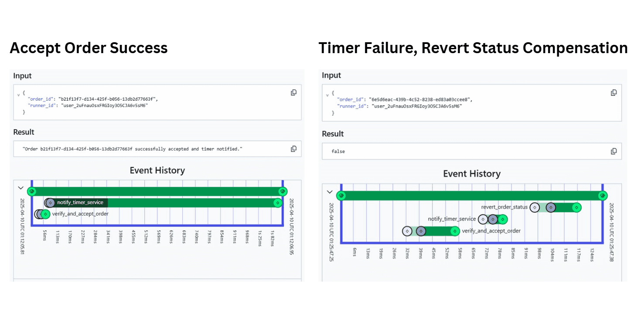Click the Accept Order Success title
The image size is (644, 324).
click(89, 48)
